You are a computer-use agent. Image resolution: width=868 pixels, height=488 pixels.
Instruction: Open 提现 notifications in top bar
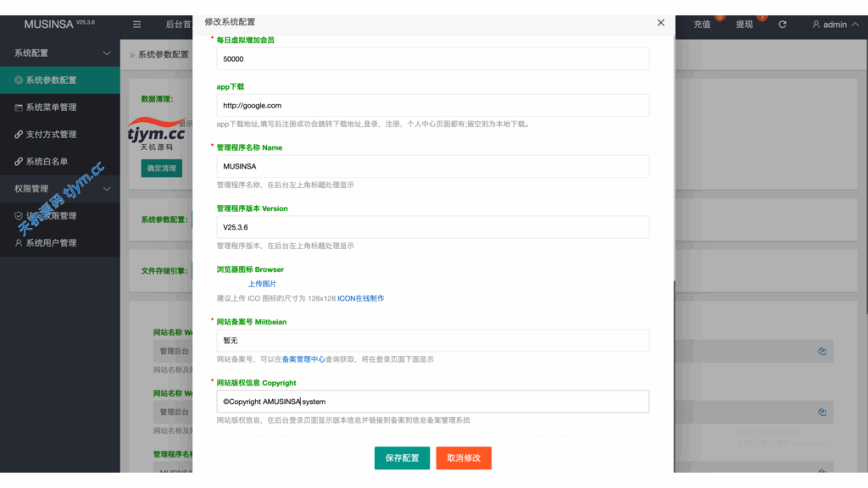point(744,25)
